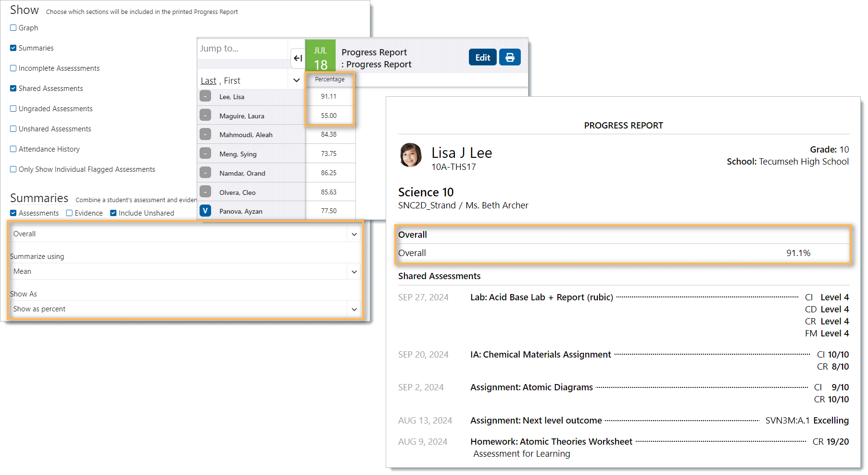The width and height of the screenshot is (868, 475).
Task: Click the status icon beside Maguire, Laura
Action: 205,116
